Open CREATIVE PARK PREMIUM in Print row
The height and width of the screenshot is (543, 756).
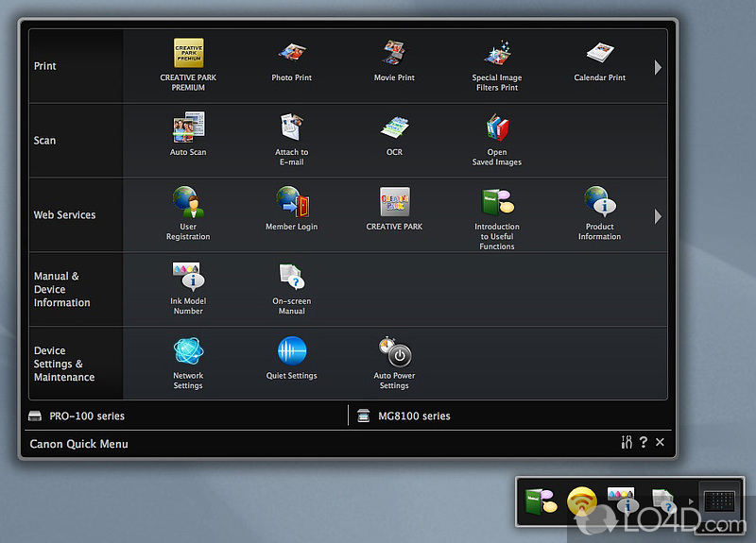188,54
